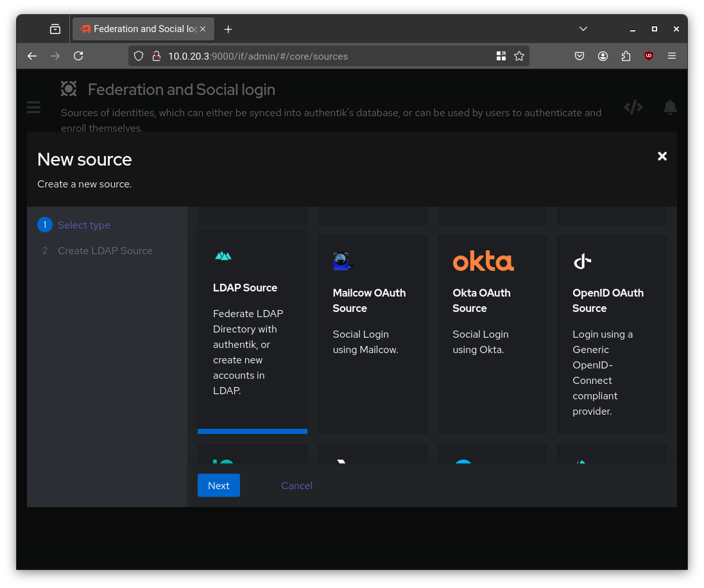The image size is (704, 588).
Task: Click the Next button
Action: tap(219, 485)
